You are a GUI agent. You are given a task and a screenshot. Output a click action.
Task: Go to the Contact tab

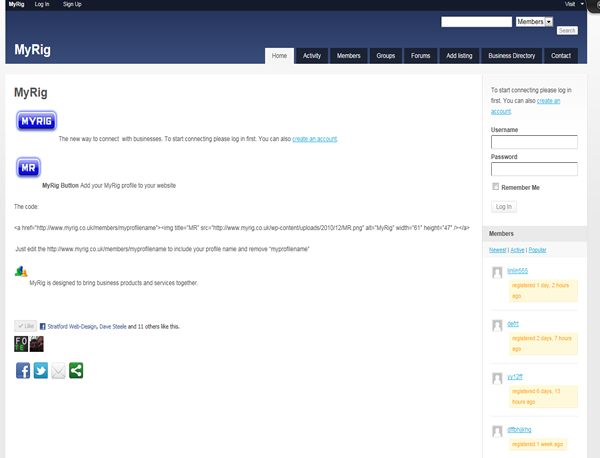[x=561, y=56]
